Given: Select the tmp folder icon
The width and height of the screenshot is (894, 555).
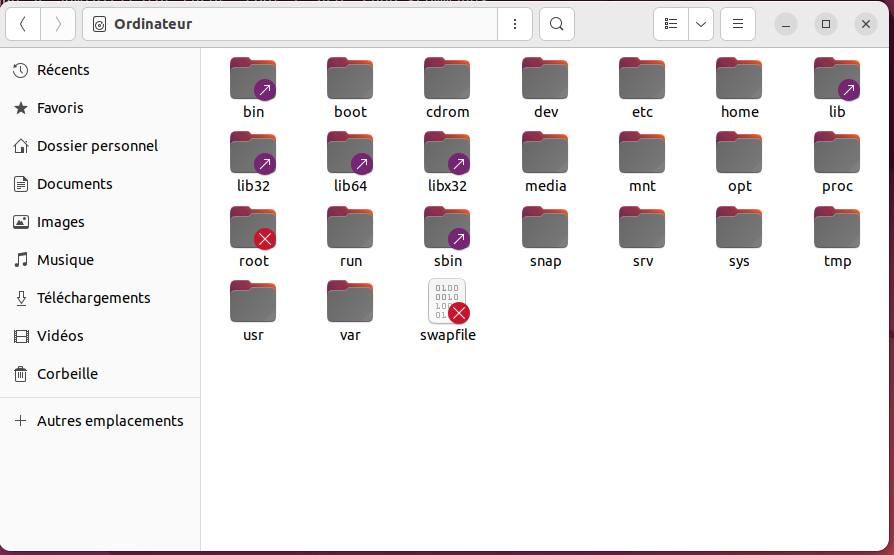Looking at the screenshot, I should [837, 227].
